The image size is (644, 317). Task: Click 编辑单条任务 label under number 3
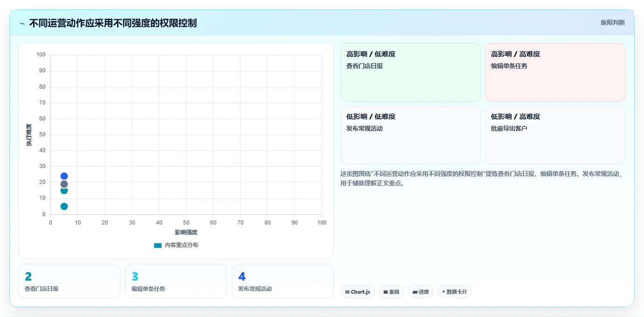pyautogui.click(x=148, y=289)
